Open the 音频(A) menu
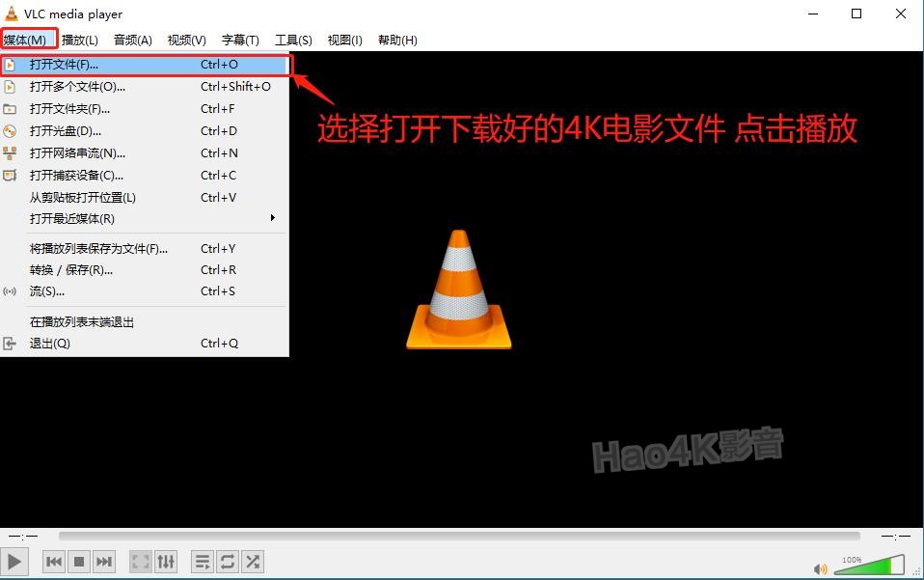The height and width of the screenshot is (580, 924). click(132, 41)
